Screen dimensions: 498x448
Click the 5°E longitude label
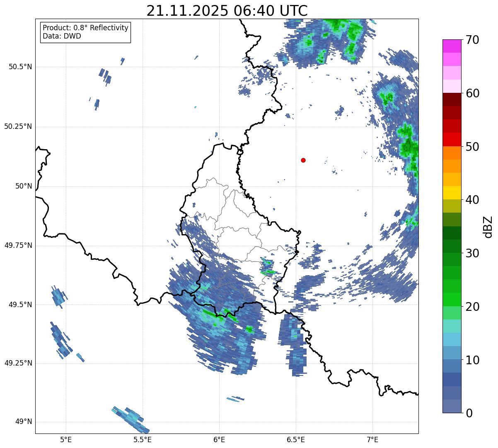[x=66, y=440]
